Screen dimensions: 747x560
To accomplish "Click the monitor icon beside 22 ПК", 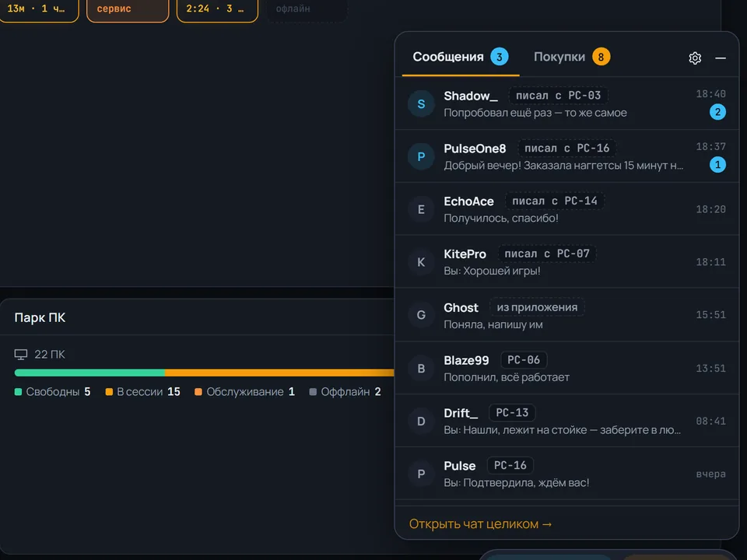I will coord(20,355).
